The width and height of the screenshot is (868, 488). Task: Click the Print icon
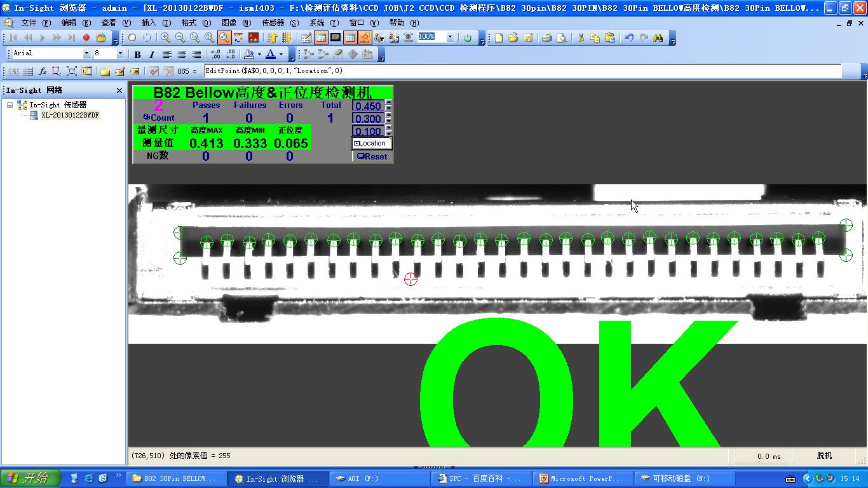(546, 37)
